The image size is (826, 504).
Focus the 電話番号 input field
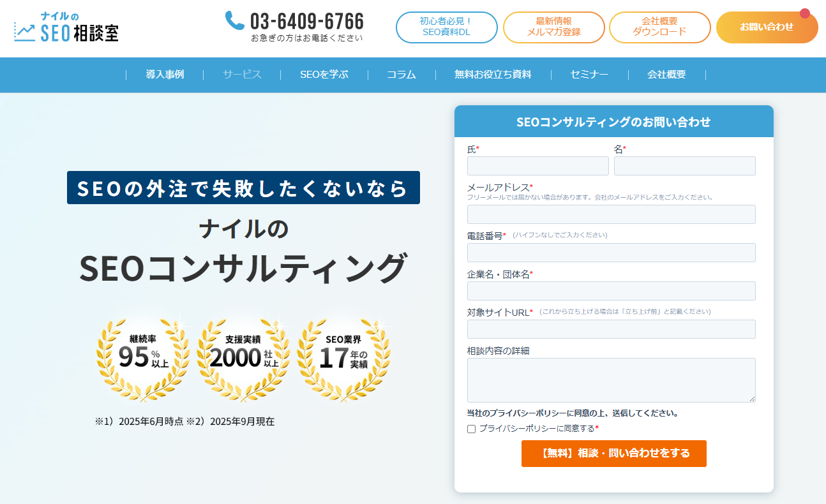coord(611,253)
